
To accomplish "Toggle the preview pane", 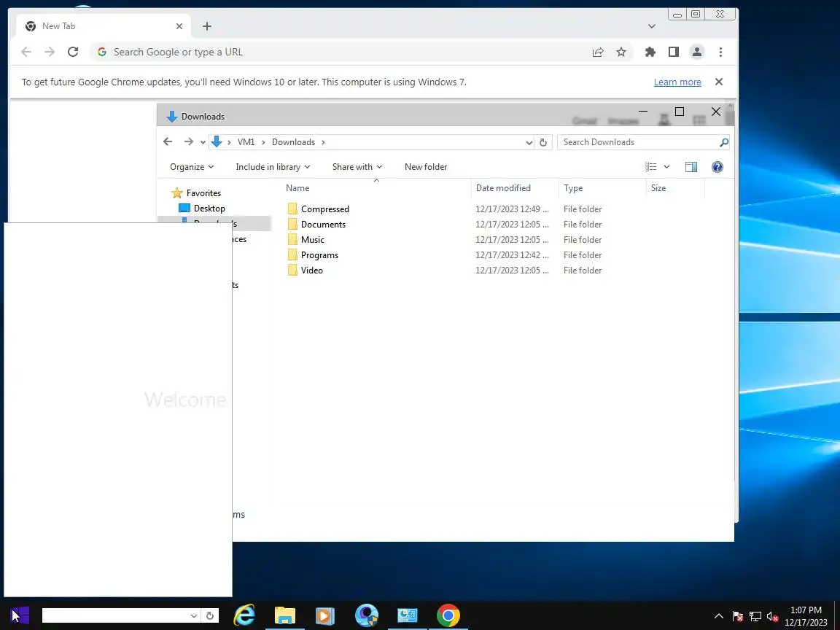I will click(691, 166).
